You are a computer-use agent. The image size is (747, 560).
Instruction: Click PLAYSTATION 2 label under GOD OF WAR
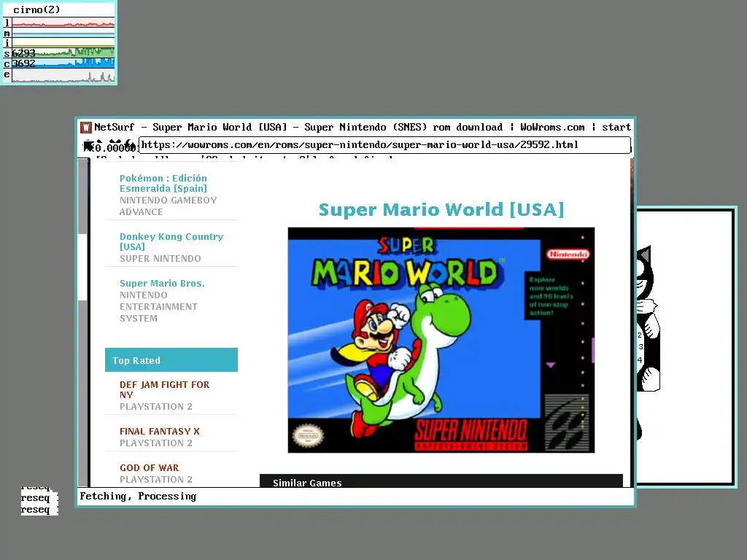coord(156,480)
